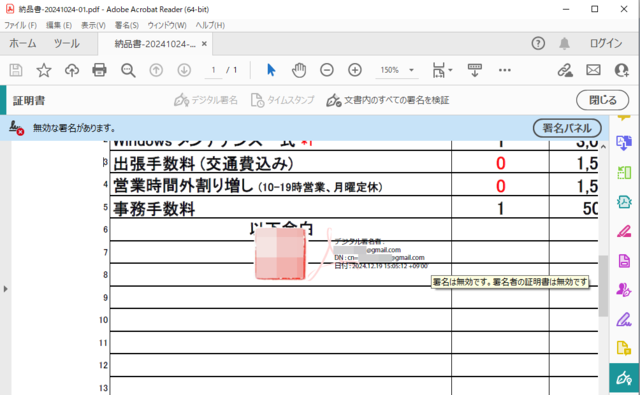Click the read mode keyboard icon
Screen dimensions: 640x395
click(x=475, y=70)
